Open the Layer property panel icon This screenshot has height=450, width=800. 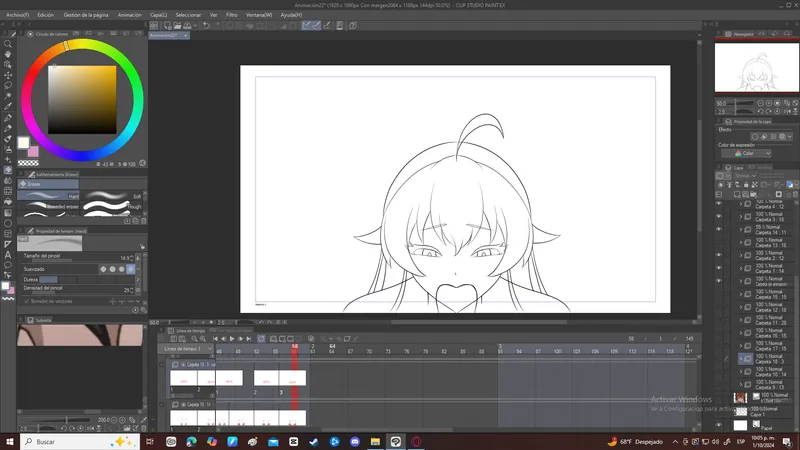click(x=729, y=121)
